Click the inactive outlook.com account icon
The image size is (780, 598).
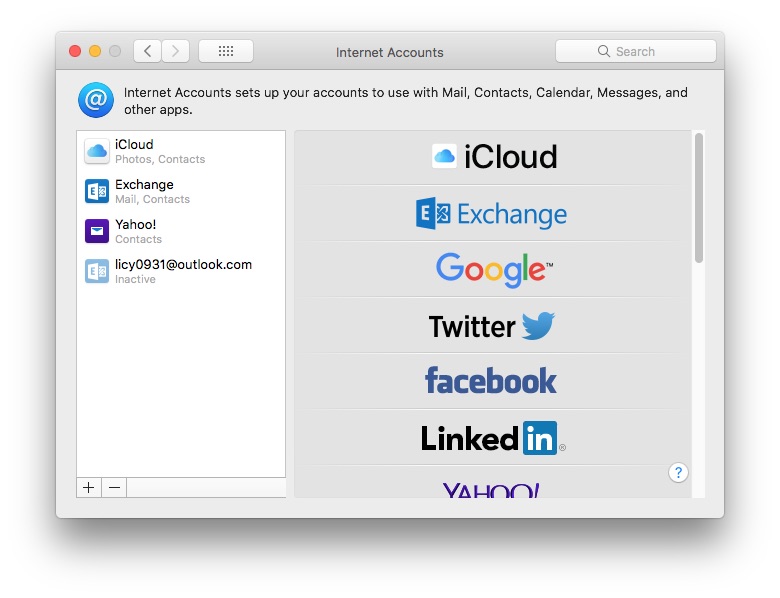click(x=97, y=271)
